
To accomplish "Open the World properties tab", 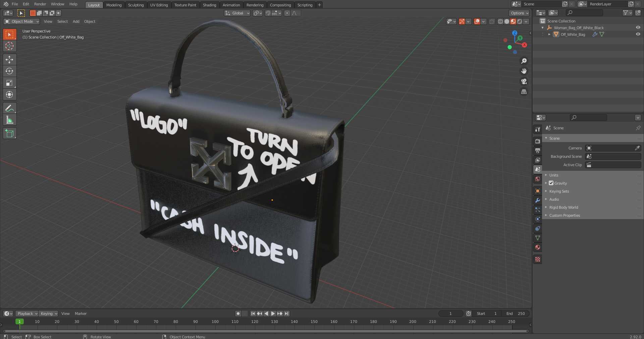I will pyautogui.click(x=538, y=179).
